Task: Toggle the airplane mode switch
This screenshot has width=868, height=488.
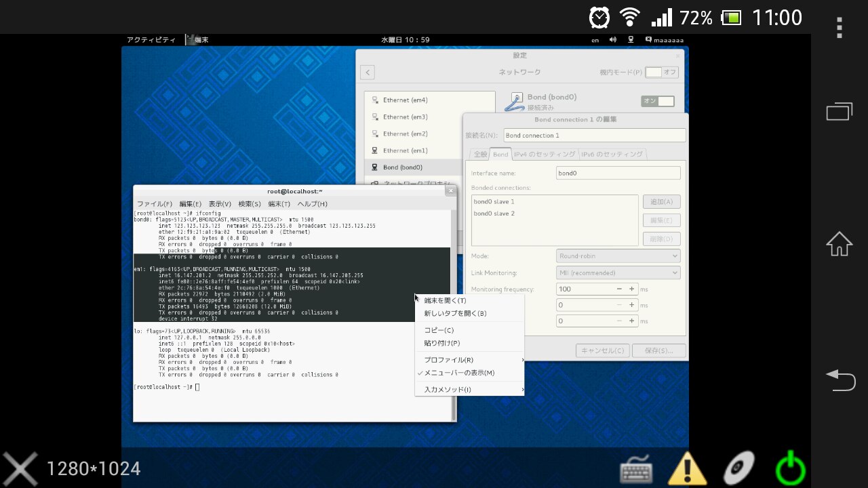Action: click(x=662, y=72)
